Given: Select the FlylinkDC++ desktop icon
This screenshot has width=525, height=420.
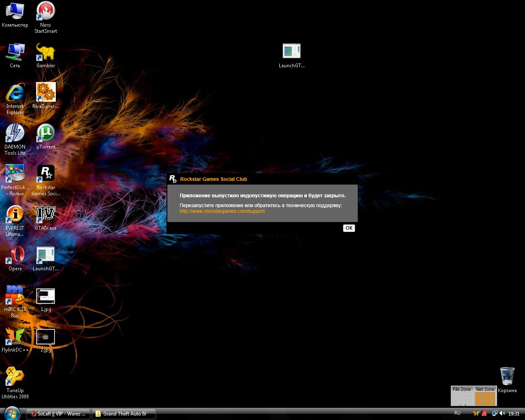Looking at the screenshot, I should [15, 336].
